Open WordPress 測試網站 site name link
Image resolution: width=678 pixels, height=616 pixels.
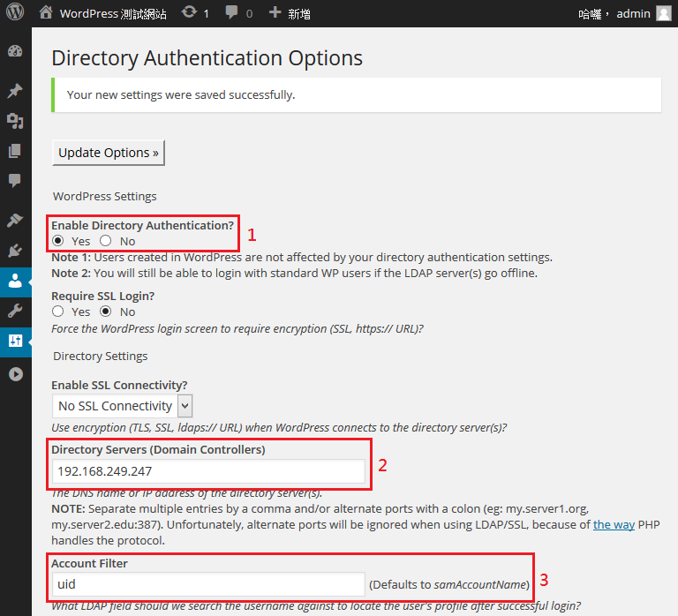[x=113, y=14]
